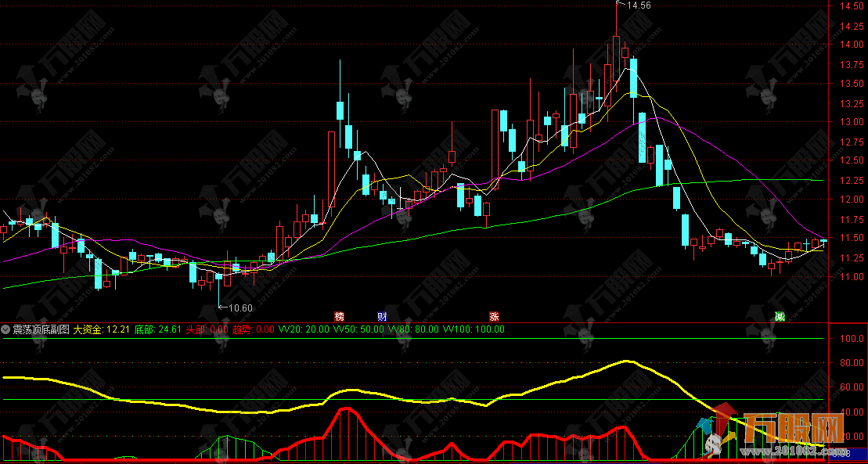This screenshot has height=464, width=868.
Task: Click the 趋势 0.00 indicator label
Action: tap(254, 329)
